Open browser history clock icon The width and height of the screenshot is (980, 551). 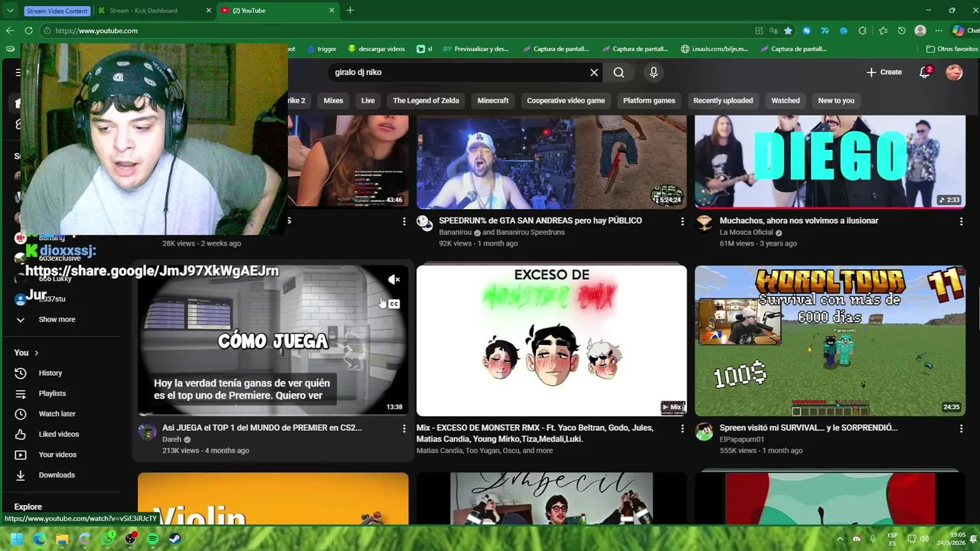901,31
